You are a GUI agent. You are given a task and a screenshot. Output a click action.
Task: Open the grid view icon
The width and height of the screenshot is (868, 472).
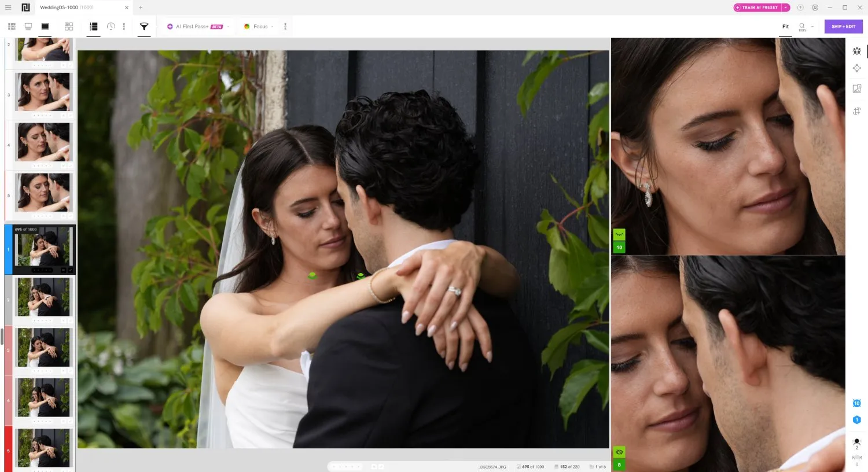[x=11, y=26]
